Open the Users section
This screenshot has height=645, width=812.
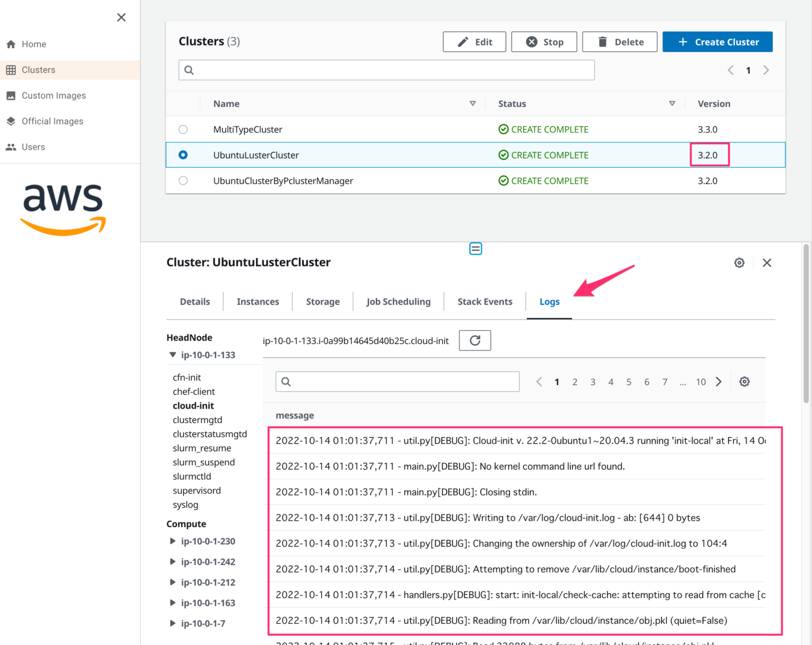tap(33, 146)
